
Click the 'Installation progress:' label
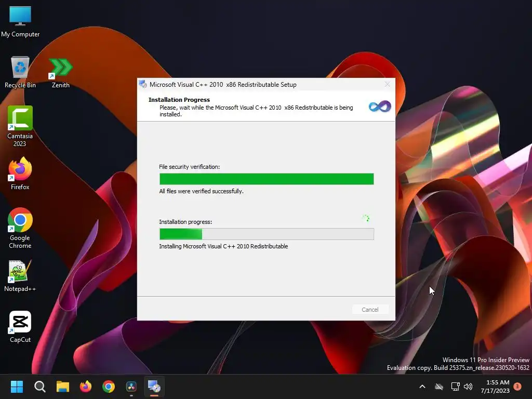pyautogui.click(x=185, y=221)
